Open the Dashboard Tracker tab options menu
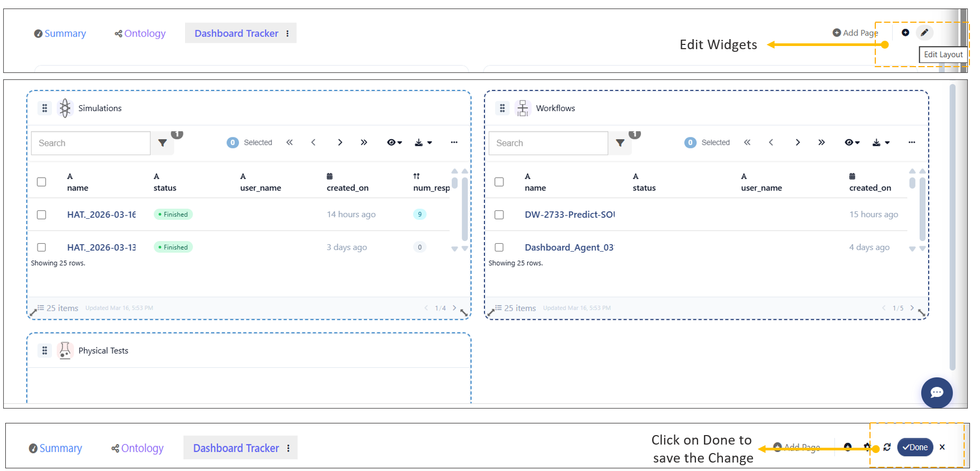980x471 pixels. (x=288, y=33)
